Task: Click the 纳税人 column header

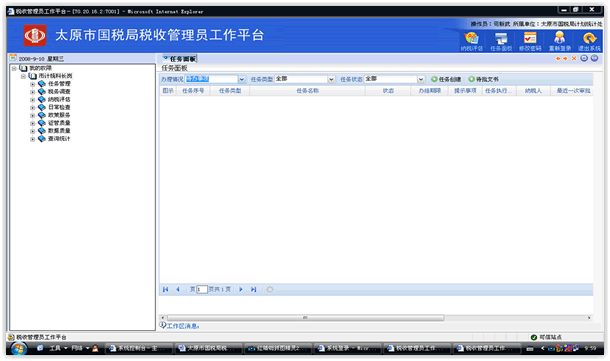Action: (533, 91)
